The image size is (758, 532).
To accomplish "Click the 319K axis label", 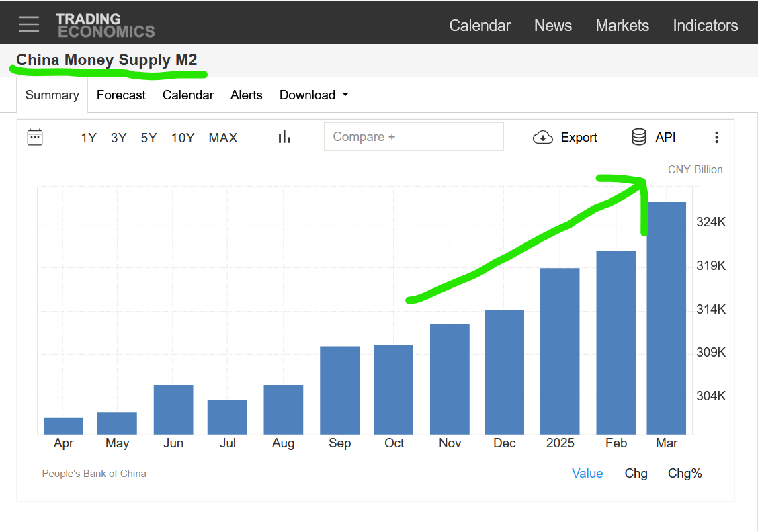I will pos(711,266).
